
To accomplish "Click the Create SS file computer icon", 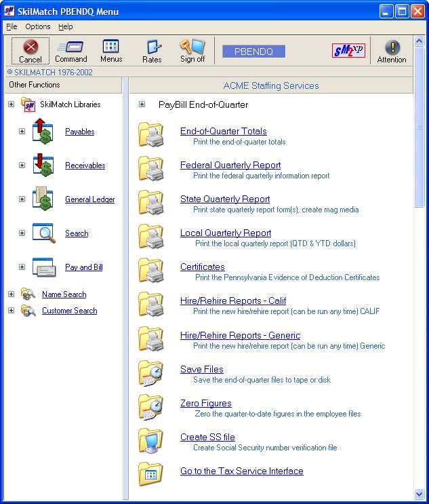I will [x=151, y=440].
